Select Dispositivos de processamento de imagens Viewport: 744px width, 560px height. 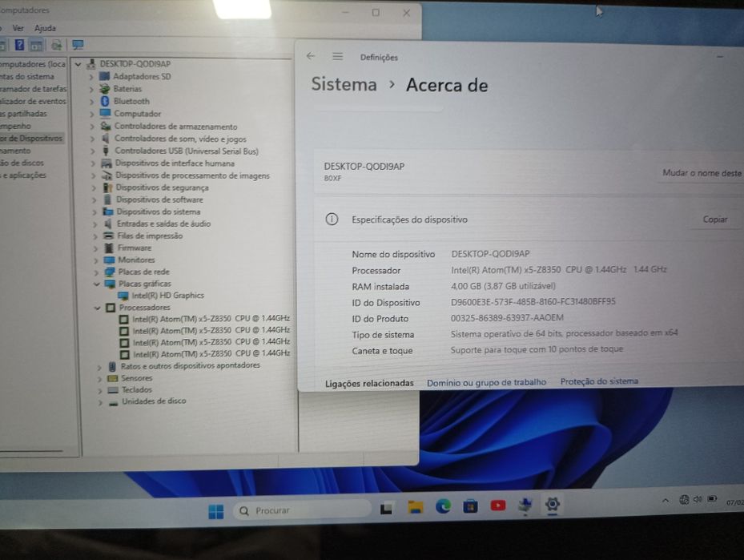click(192, 175)
